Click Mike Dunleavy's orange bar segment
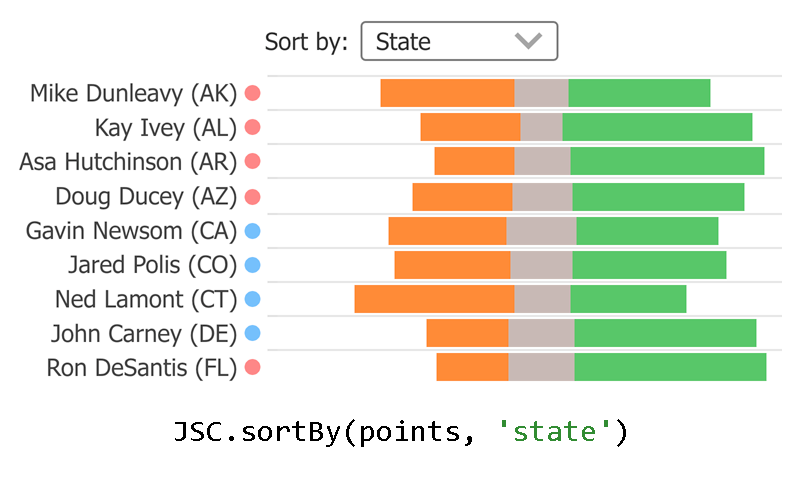This screenshot has width=800, height=494. pyautogui.click(x=447, y=93)
